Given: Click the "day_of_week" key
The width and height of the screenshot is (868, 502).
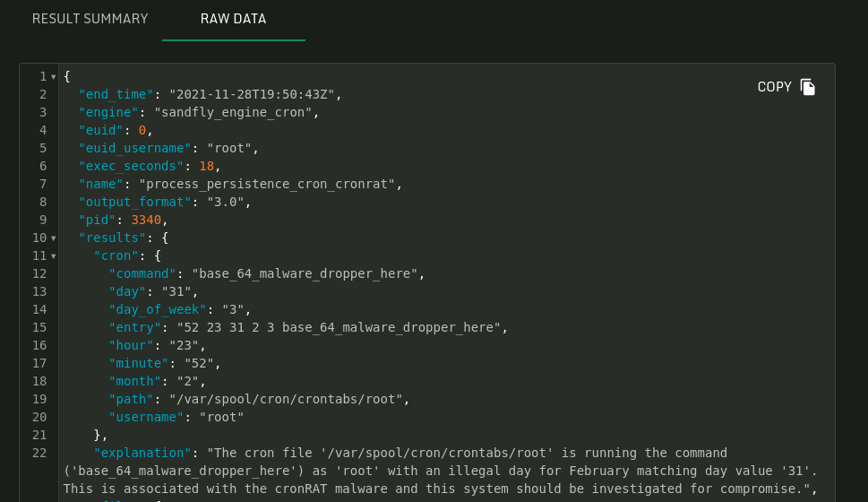Looking at the screenshot, I should 158,309.
